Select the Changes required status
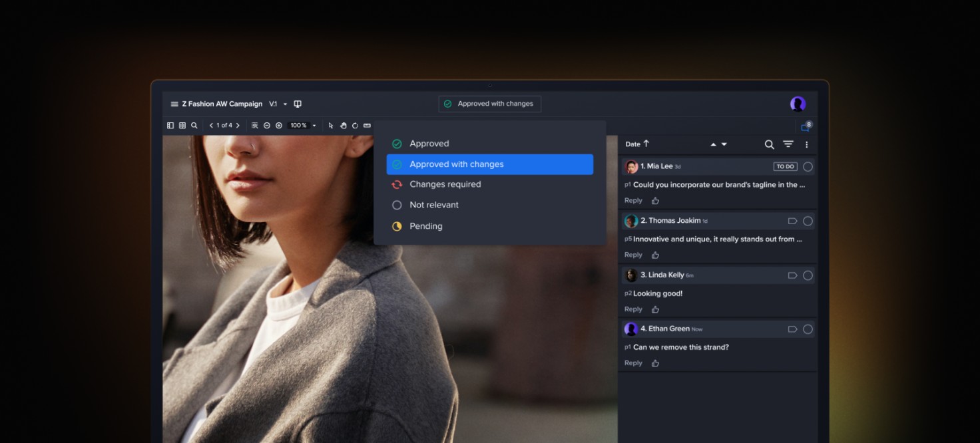The height and width of the screenshot is (443, 980). point(445,184)
